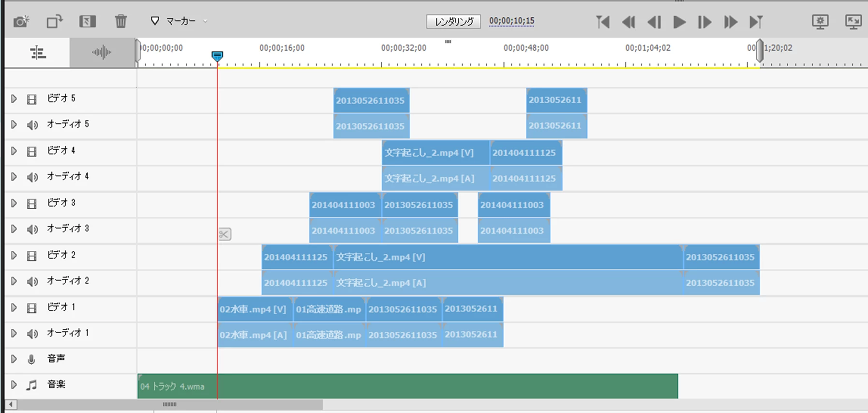Expand the 音楽 music track
Viewport: 868px width, 413px height.
14,385
